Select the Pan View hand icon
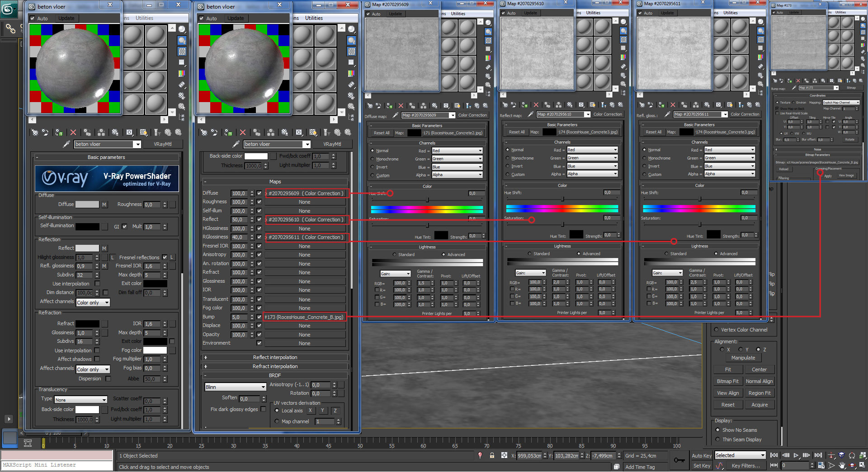Image resolution: width=868 pixels, height=472 pixels. (x=842, y=465)
